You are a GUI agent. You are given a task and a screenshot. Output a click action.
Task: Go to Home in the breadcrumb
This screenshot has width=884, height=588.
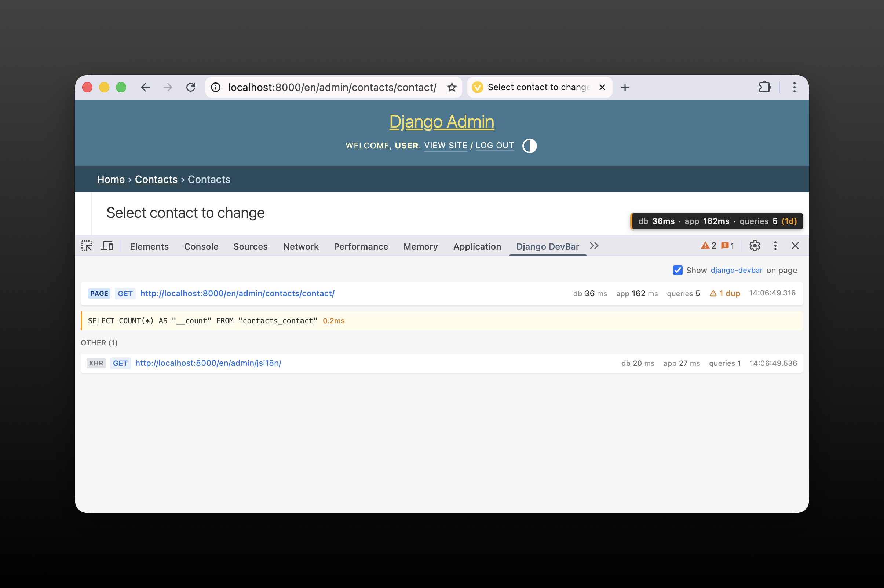(x=111, y=180)
